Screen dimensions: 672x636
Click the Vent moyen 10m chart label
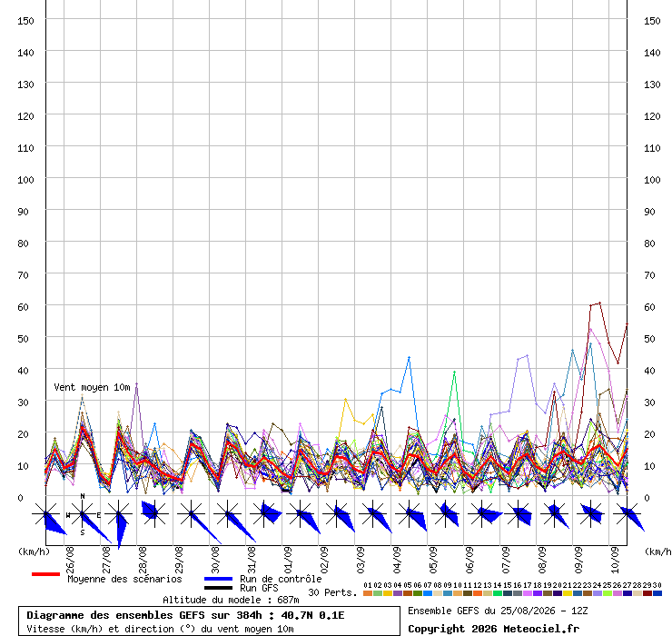[x=92, y=387]
